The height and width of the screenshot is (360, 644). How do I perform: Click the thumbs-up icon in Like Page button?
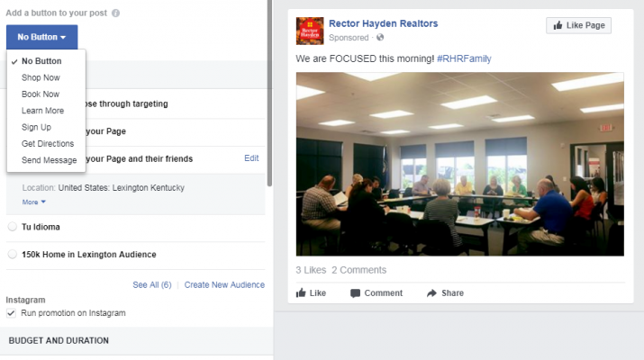[558, 25]
